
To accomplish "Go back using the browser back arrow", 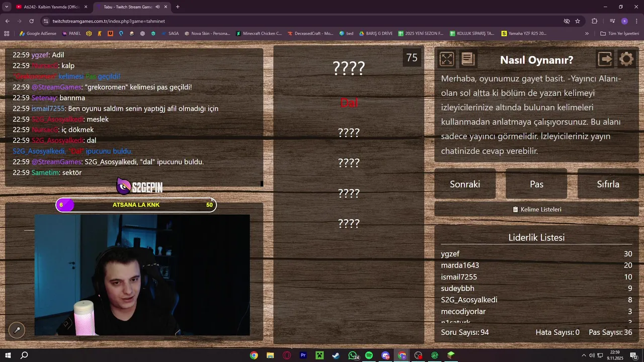I will pyautogui.click(x=7, y=21).
